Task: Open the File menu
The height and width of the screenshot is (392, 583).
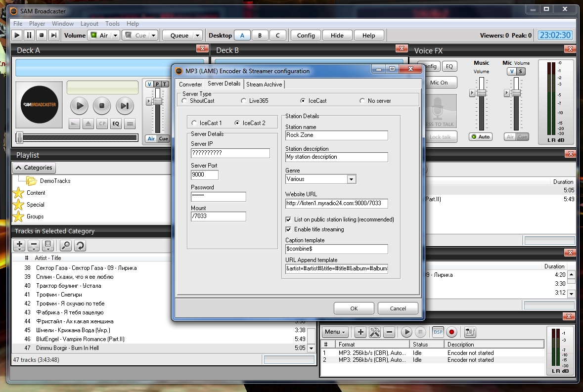Action: point(17,23)
